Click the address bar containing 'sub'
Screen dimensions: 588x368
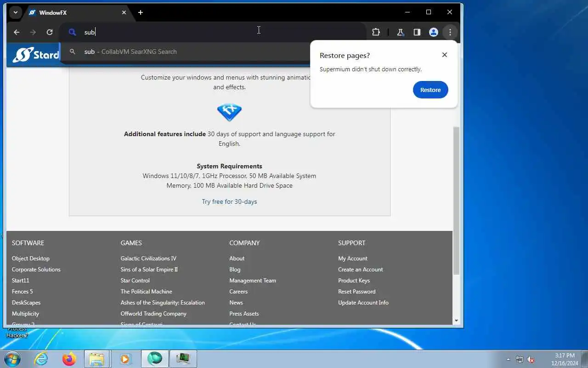coord(214,32)
